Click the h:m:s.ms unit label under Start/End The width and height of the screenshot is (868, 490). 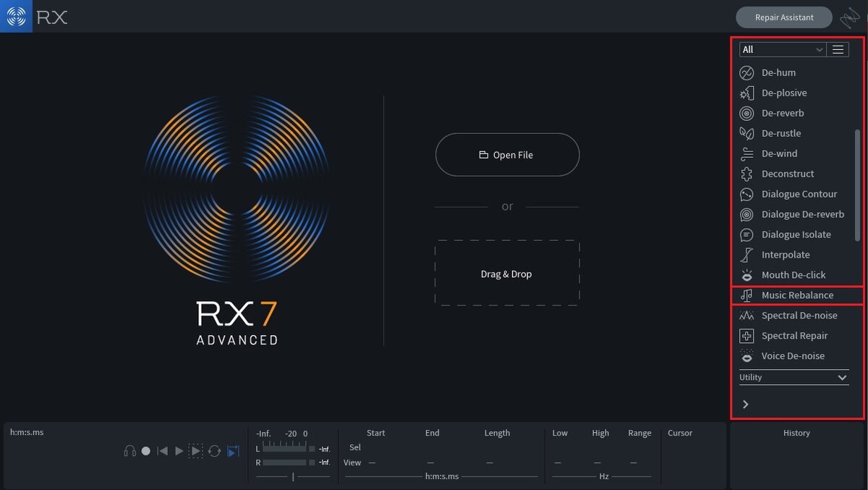click(x=441, y=476)
